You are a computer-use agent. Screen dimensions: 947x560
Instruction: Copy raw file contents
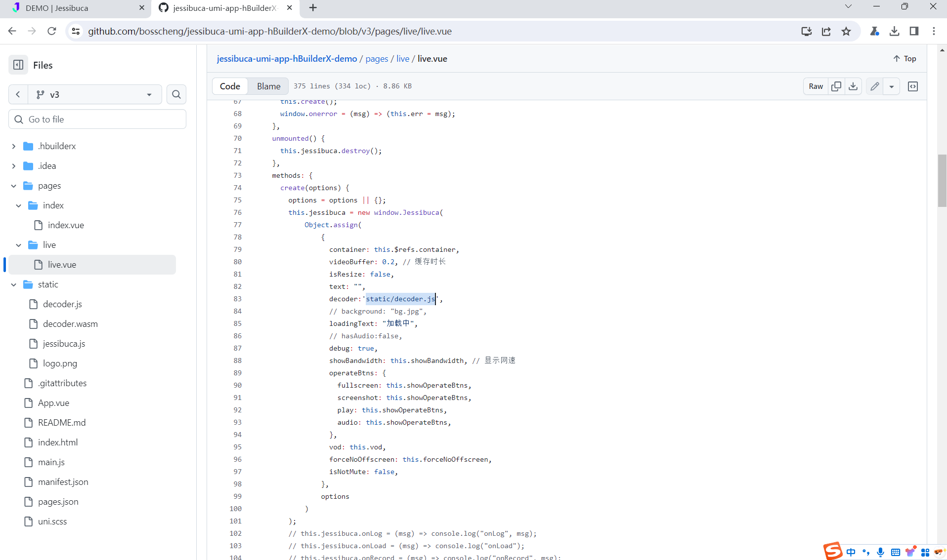pyautogui.click(x=836, y=86)
